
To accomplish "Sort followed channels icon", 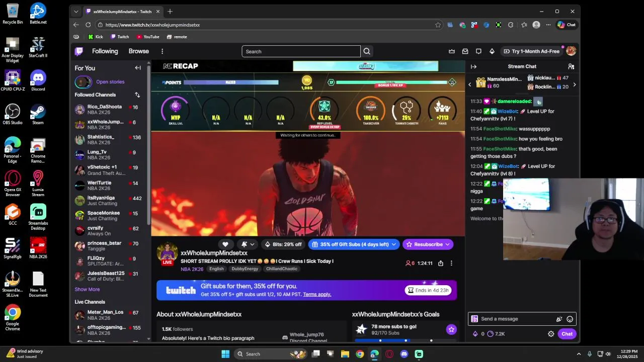I will pyautogui.click(x=137, y=95).
